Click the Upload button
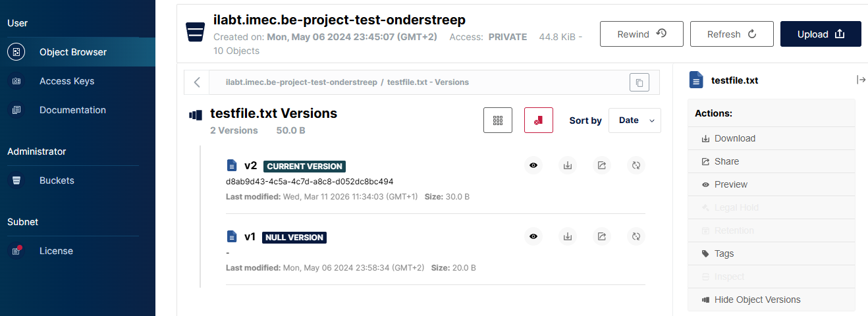Image resolution: width=868 pixels, height=316 pixels. (821, 34)
